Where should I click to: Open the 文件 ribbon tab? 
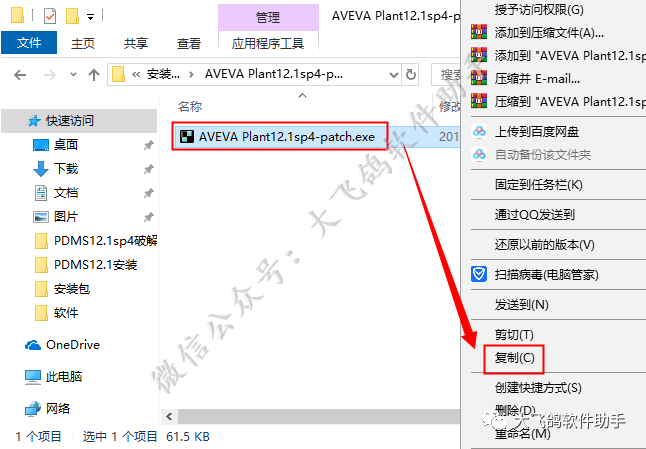point(29,43)
